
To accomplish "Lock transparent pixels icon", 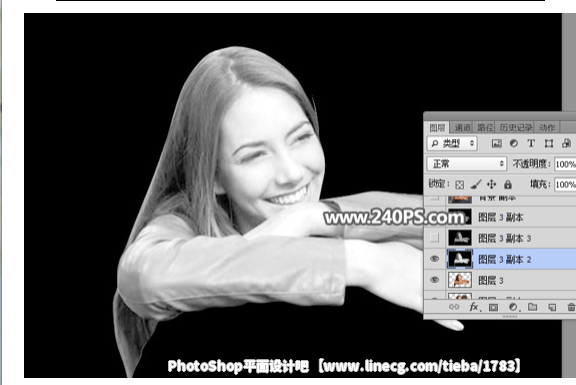I will pyautogui.click(x=459, y=184).
